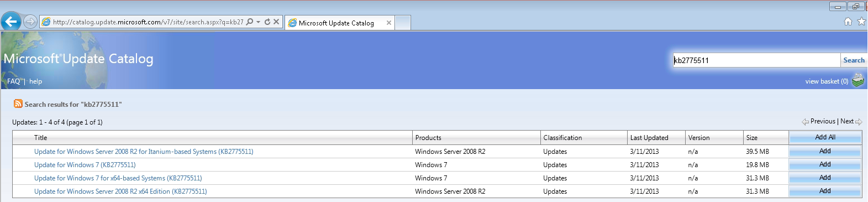
Task: Sort by the Last Updated column header
Action: 649,138
